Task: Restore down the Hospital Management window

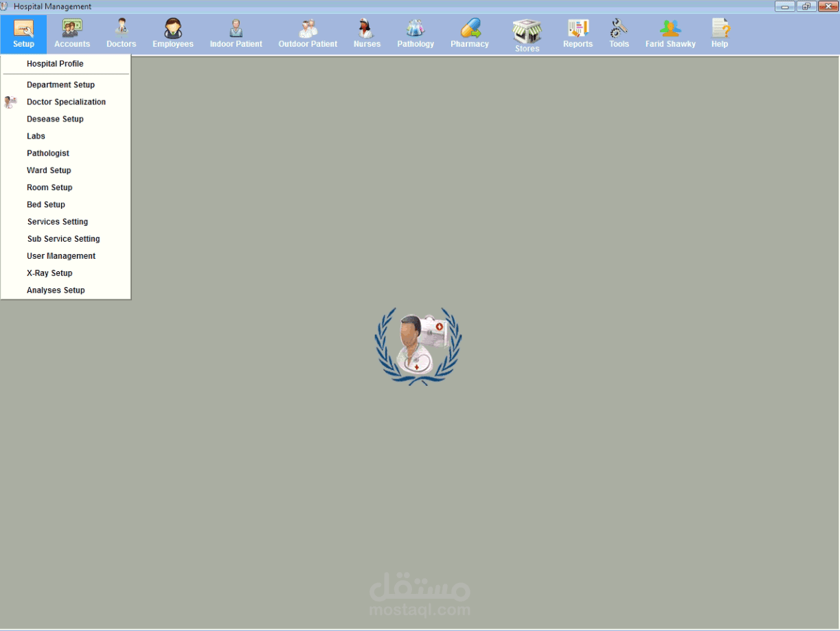Action: click(x=806, y=6)
